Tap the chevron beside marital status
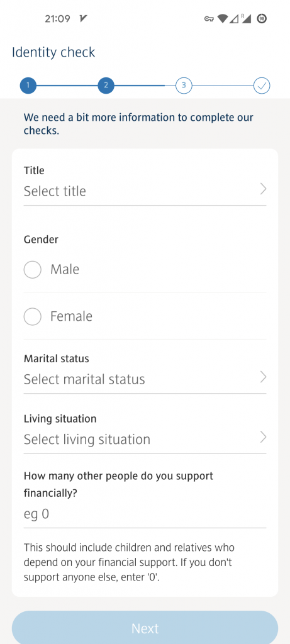Image resolution: width=290 pixels, height=644 pixels. pyautogui.click(x=264, y=377)
